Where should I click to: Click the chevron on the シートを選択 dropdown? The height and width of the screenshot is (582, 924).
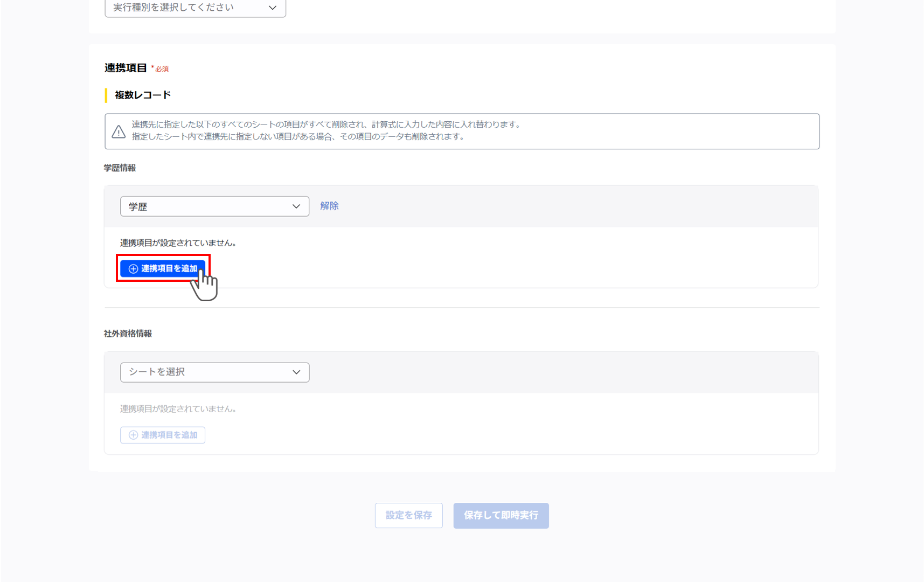tap(296, 372)
